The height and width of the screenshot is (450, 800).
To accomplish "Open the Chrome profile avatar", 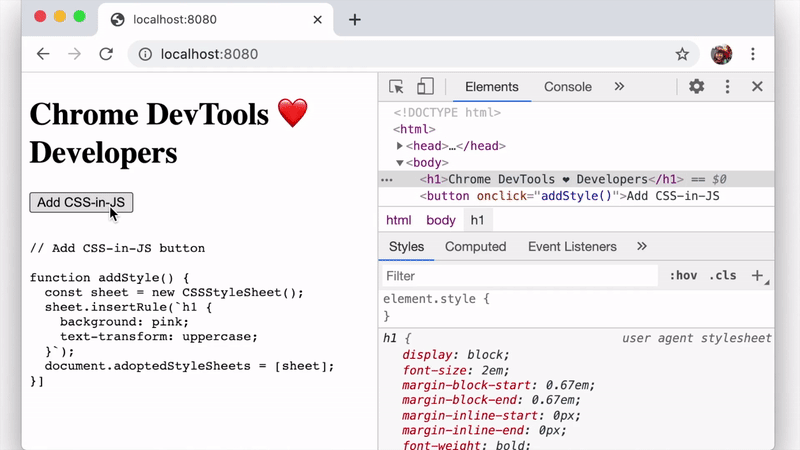I will click(721, 54).
